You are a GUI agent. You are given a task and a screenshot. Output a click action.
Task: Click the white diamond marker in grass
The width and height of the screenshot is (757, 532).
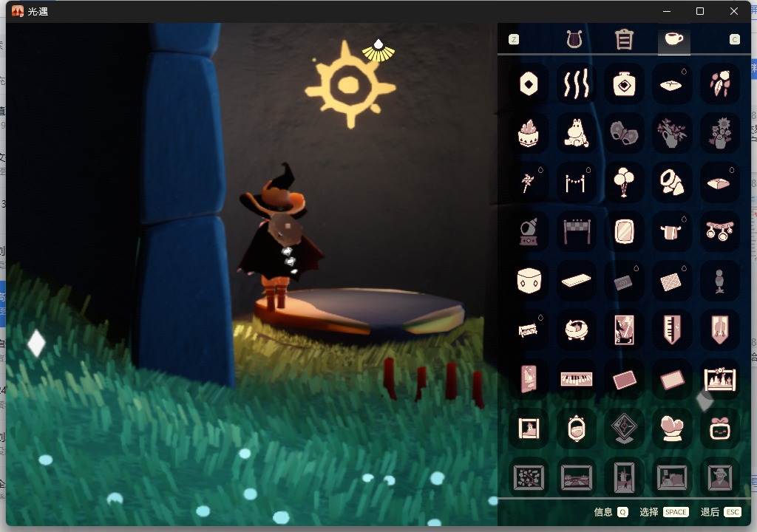pyautogui.click(x=37, y=344)
